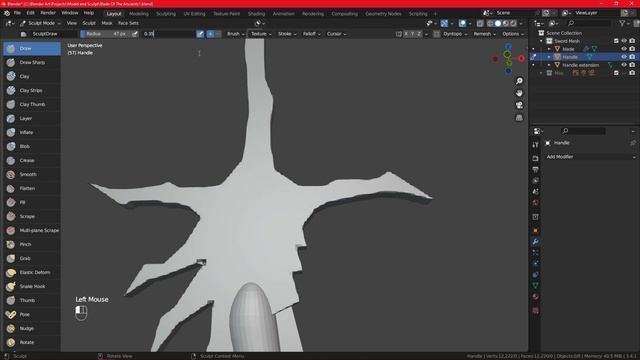
Task: Open the Brush settings dropdown
Action: [x=236, y=34]
